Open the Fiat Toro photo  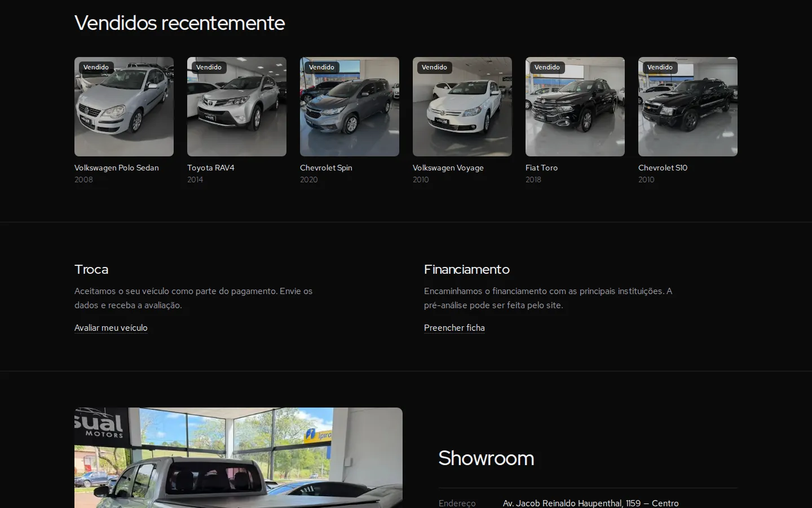coord(575,107)
